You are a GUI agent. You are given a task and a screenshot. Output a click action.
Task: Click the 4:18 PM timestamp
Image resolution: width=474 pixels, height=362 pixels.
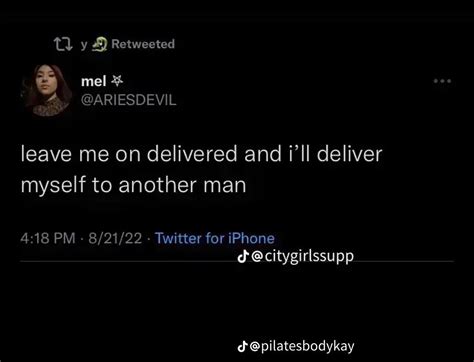(48, 238)
